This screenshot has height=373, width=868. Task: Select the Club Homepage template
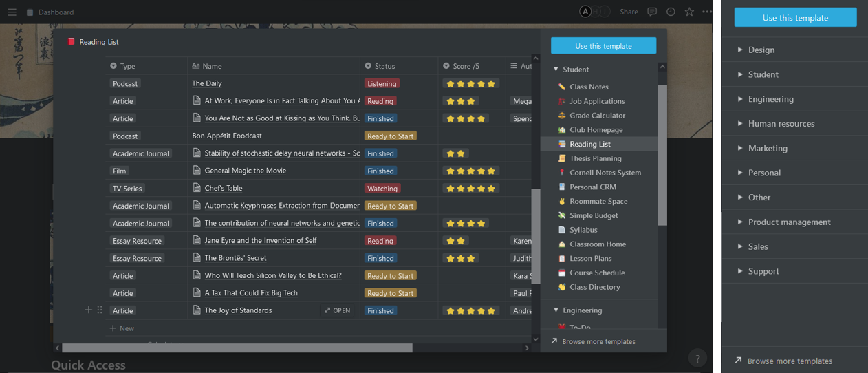click(599, 129)
